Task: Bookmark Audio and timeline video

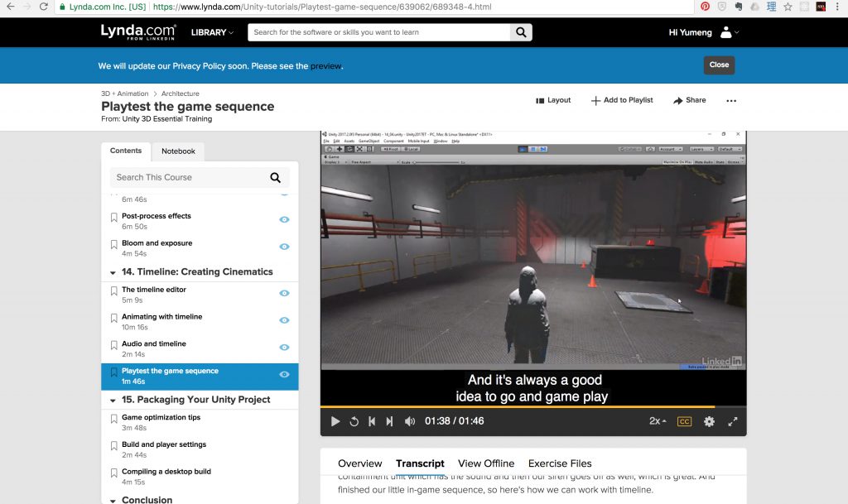Action: click(113, 344)
